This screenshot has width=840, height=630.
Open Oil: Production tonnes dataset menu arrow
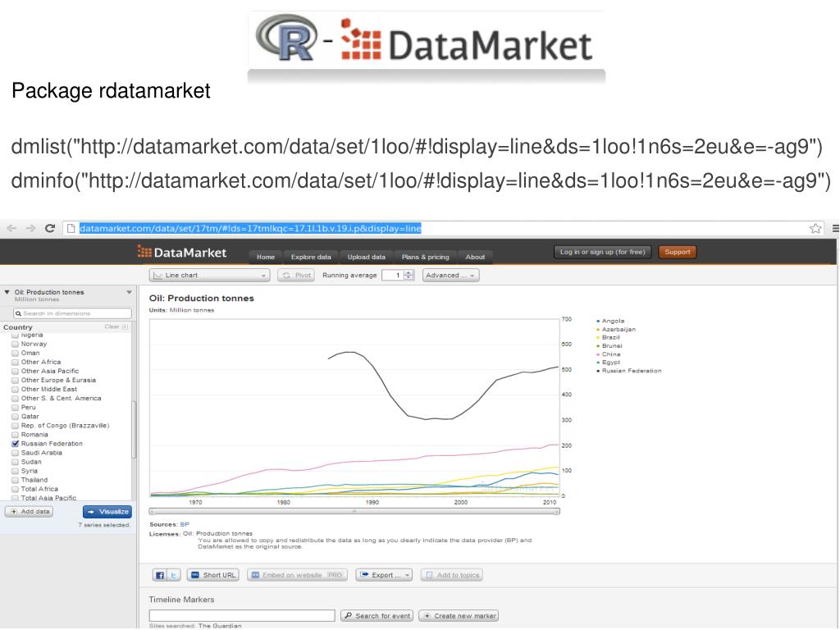(x=129, y=293)
